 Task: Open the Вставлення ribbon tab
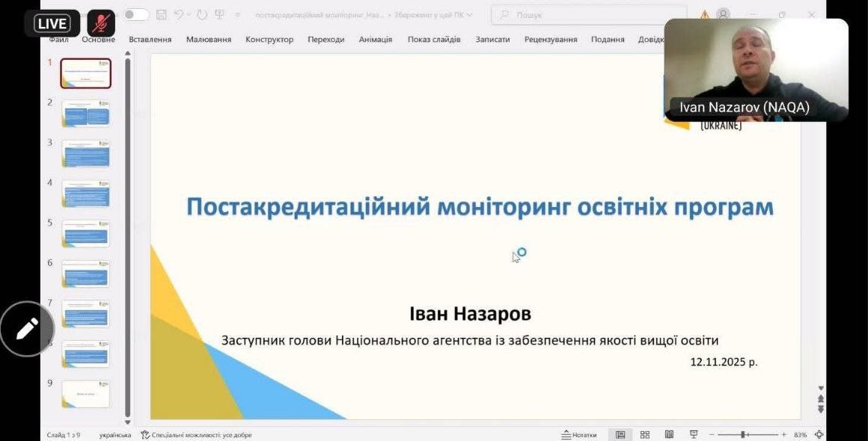[150, 40]
